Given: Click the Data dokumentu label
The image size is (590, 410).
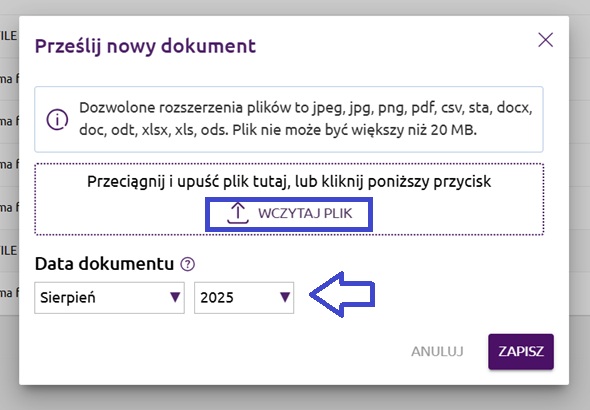Looking at the screenshot, I should [104, 264].
